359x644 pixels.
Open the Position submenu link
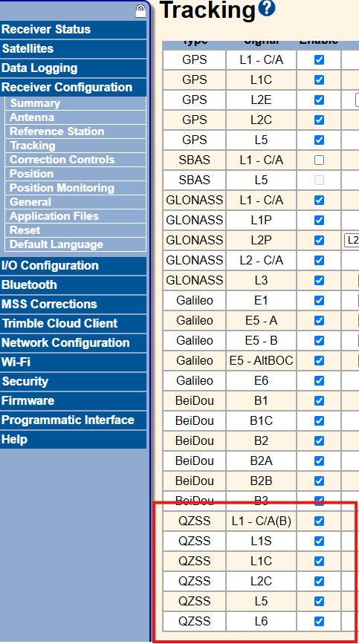click(x=76, y=174)
